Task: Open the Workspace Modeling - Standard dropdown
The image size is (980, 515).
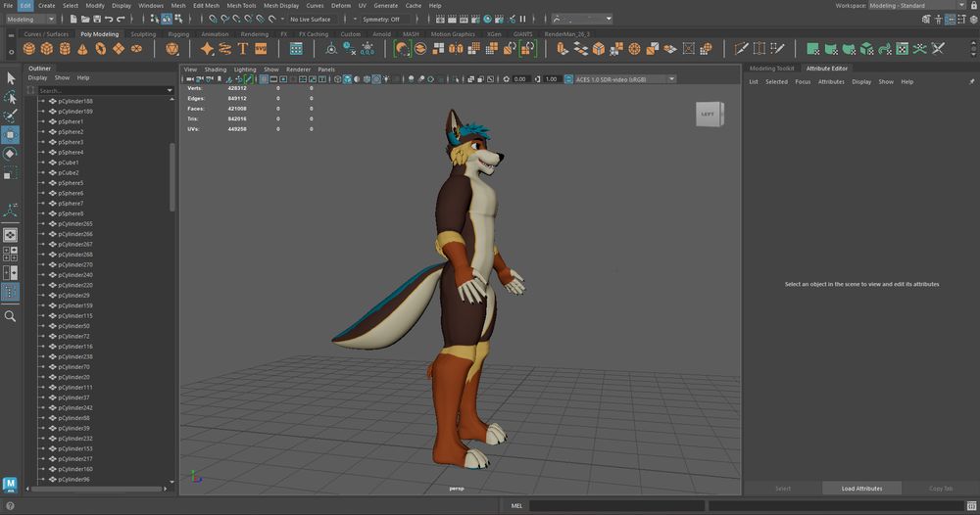Action: [x=917, y=6]
